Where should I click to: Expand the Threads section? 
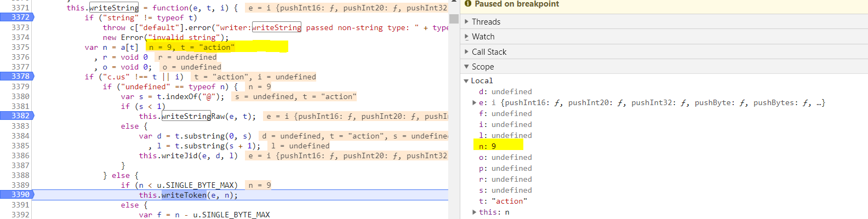tap(466, 22)
